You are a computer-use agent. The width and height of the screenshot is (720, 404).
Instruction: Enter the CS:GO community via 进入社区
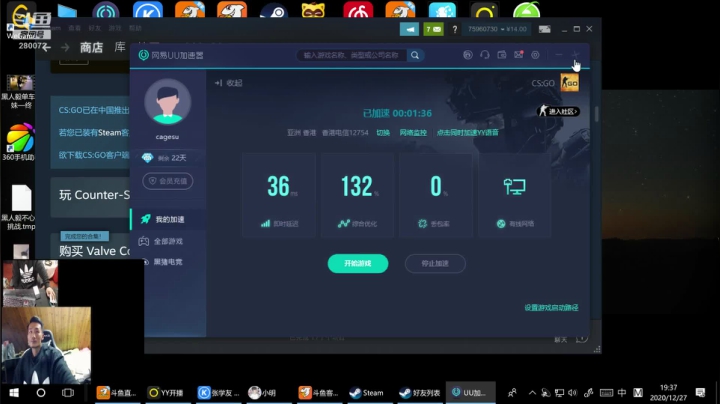[558, 111]
